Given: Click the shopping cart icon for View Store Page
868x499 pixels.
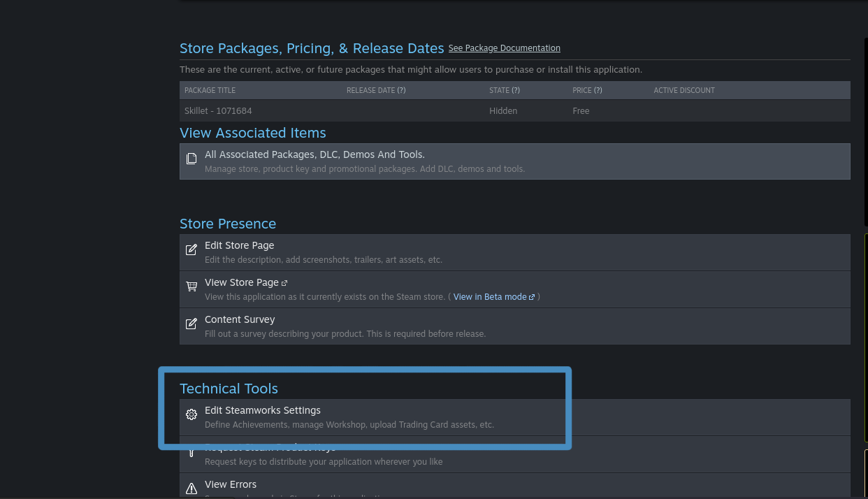Looking at the screenshot, I should coord(191,287).
